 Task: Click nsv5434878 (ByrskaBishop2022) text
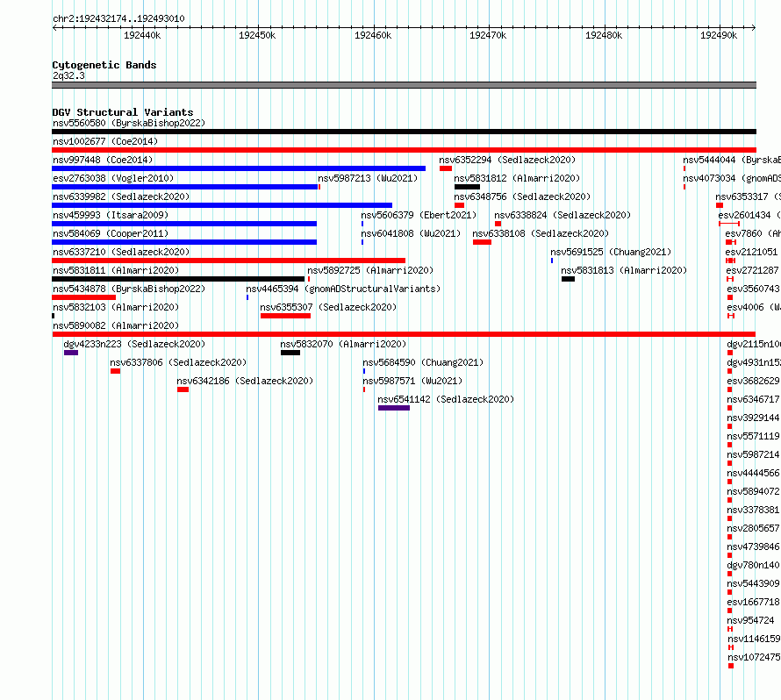tap(129, 289)
